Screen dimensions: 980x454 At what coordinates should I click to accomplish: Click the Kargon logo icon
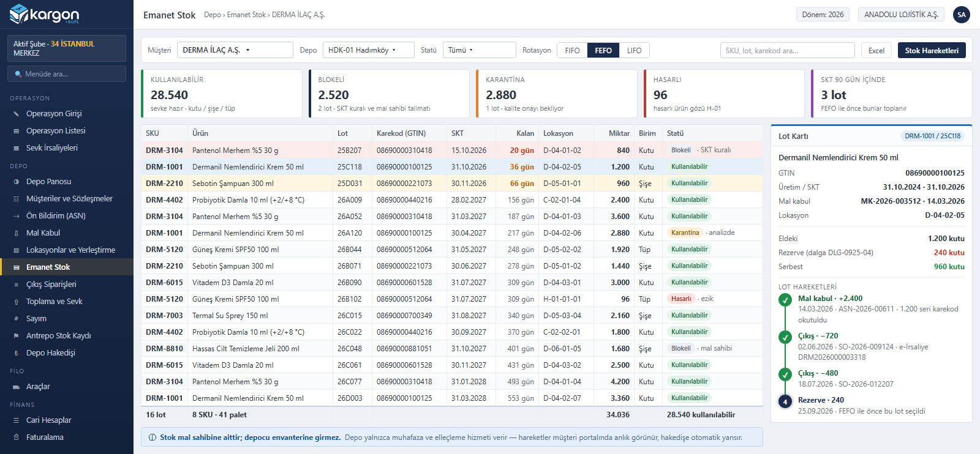19,13
